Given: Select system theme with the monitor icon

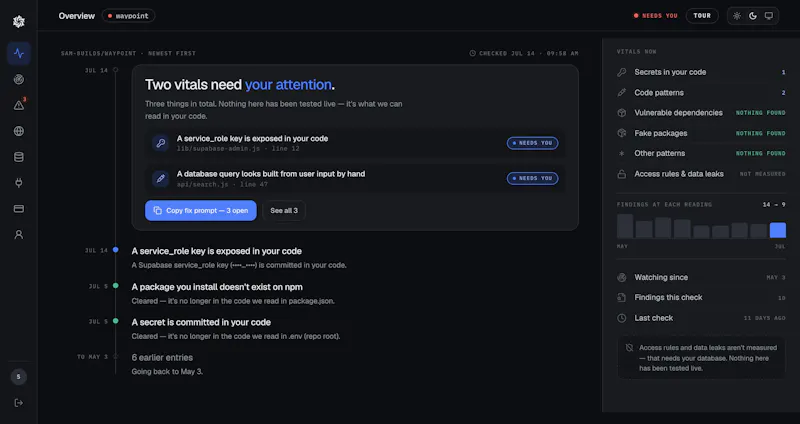Looking at the screenshot, I should pyautogui.click(x=768, y=16).
